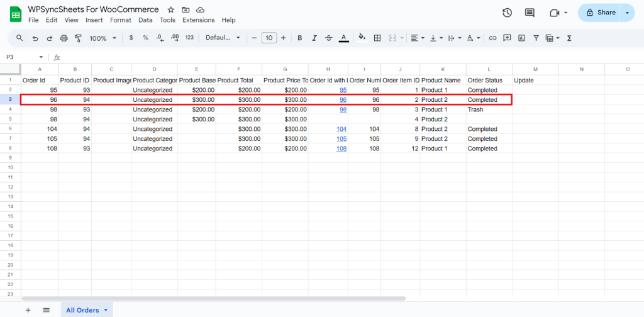Show all sheets list
This screenshot has width=644, height=317.
point(46,310)
